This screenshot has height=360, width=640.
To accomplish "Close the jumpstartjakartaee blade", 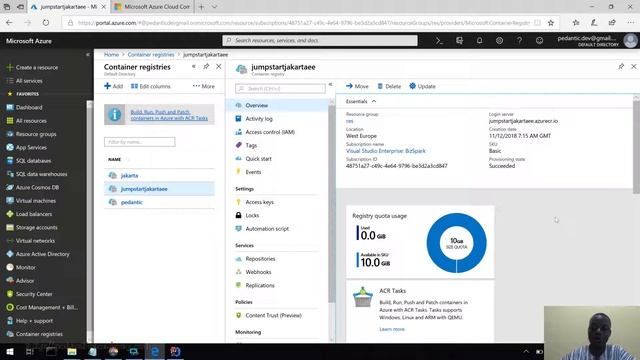I will 633,66.
